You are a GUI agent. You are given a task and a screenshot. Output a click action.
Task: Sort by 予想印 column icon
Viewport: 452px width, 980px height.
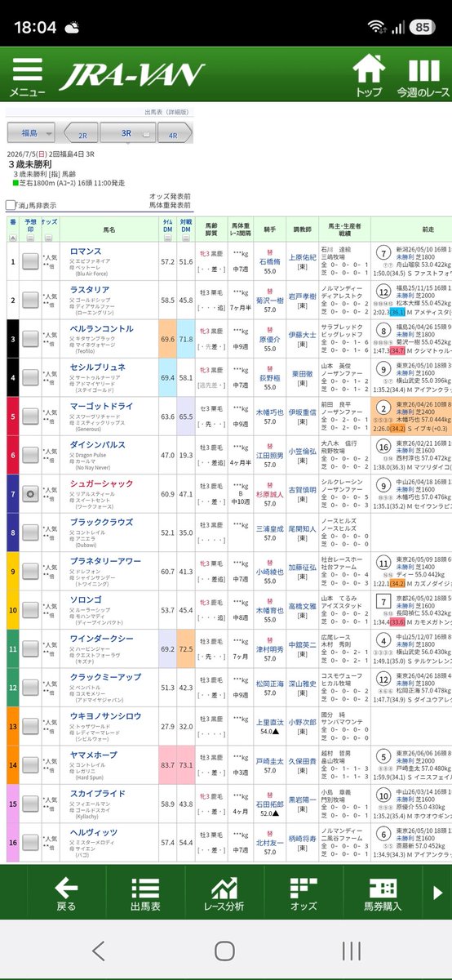[x=30, y=238]
